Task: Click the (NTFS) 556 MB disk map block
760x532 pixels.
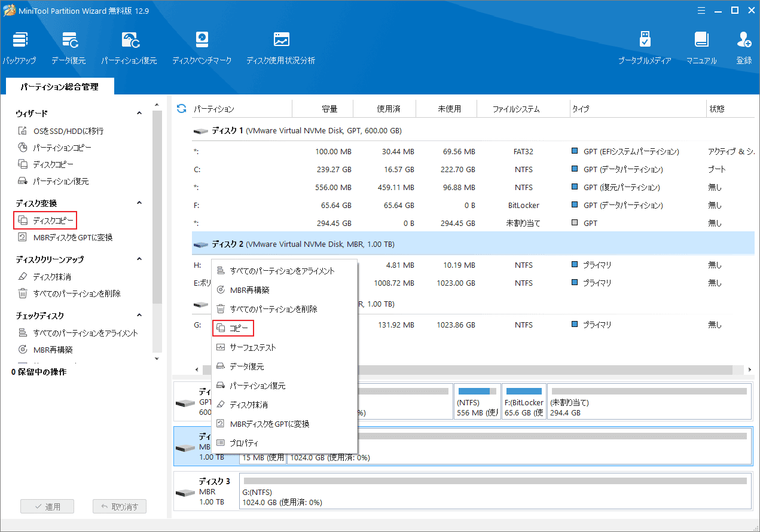Action: [x=477, y=402]
